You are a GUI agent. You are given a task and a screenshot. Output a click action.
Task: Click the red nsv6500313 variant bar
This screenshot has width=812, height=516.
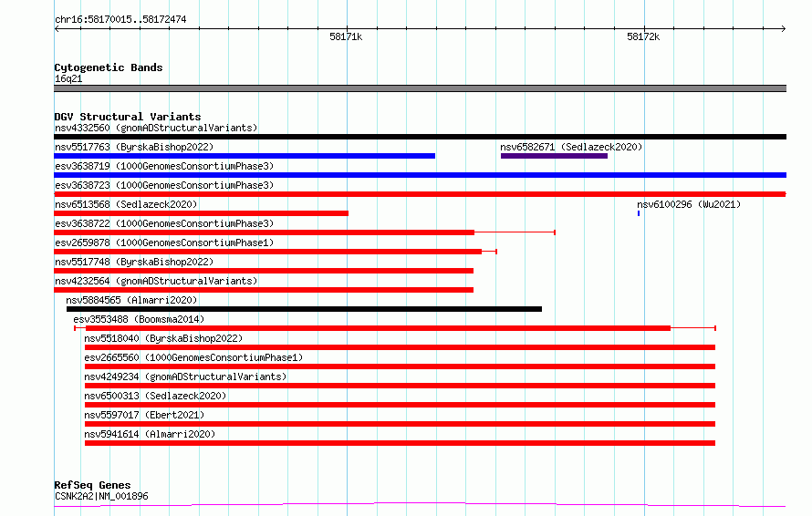click(400, 406)
